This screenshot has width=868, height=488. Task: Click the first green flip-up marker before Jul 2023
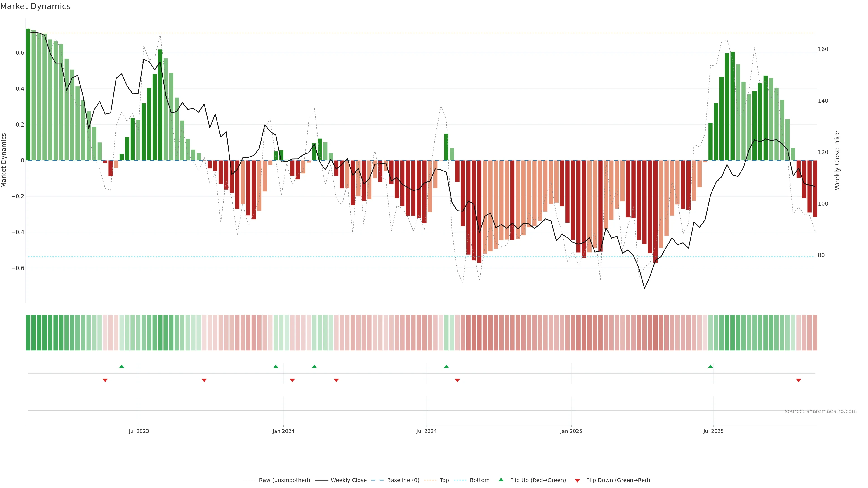[x=122, y=366]
